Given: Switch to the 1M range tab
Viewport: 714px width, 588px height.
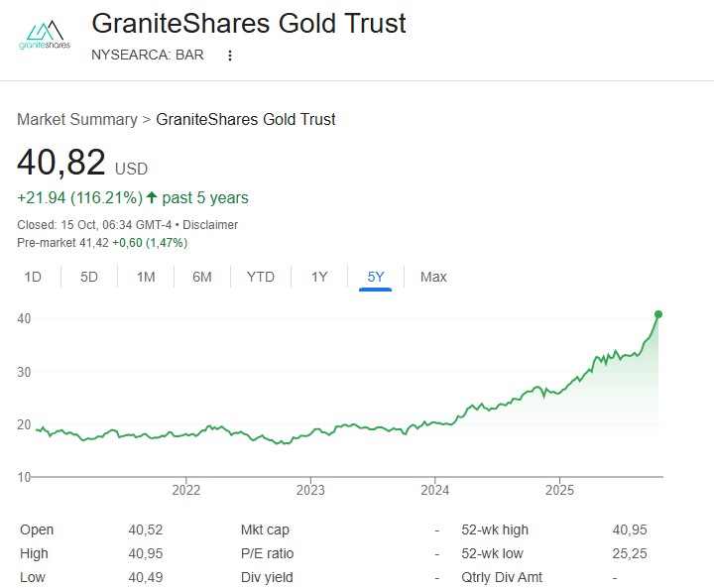Looking at the screenshot, I should [x=146, y=277].
